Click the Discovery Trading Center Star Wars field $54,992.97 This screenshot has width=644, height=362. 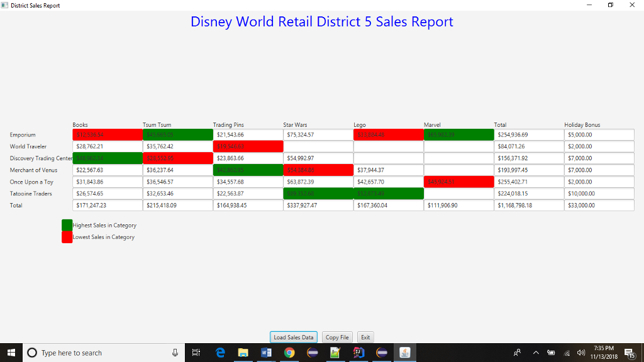[x=318, y=158]
